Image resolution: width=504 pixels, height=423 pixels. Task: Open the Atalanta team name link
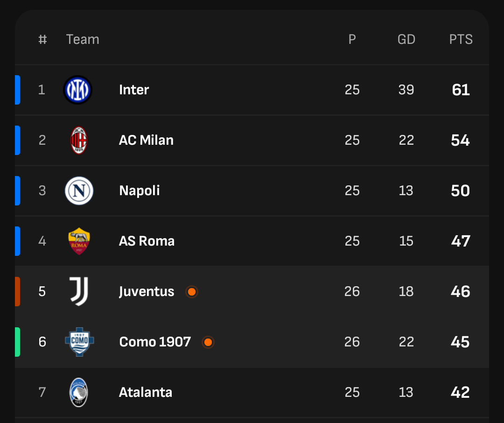146,392
